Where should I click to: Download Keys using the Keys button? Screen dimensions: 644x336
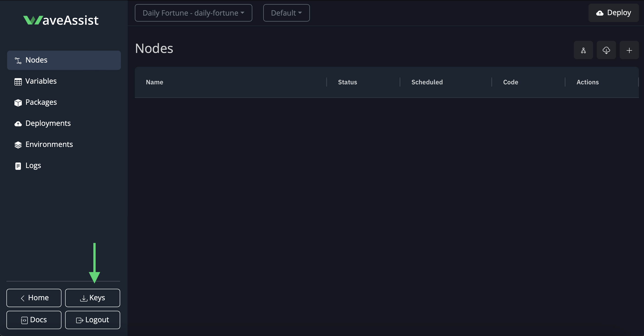coord(92,297)
